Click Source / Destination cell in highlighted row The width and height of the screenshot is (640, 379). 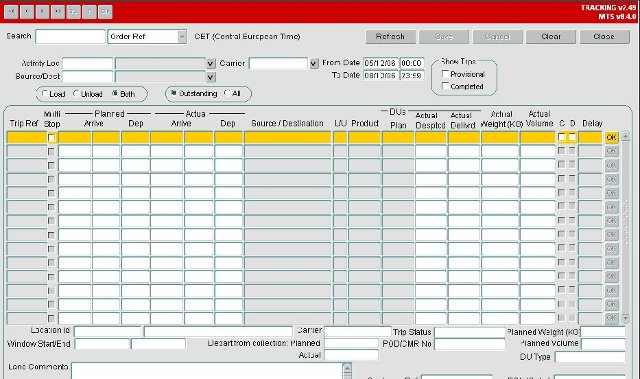(287, 137)
